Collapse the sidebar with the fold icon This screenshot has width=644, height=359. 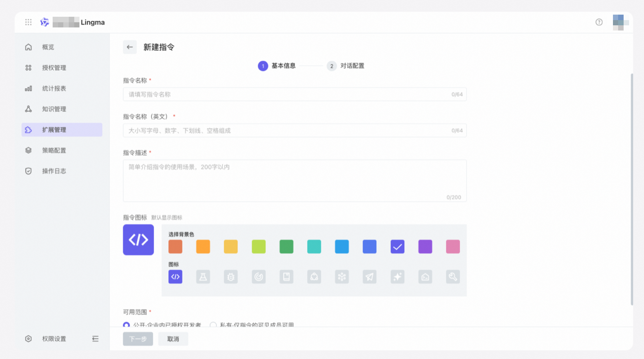[95, 339]
